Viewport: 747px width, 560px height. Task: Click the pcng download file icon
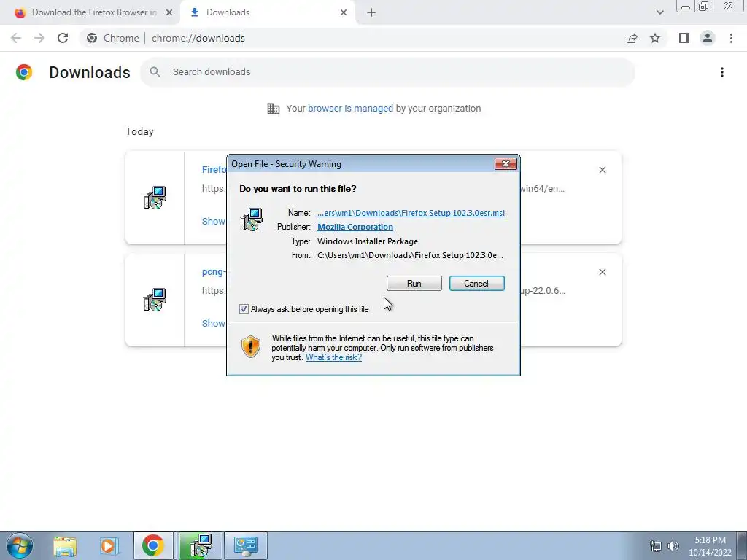[x=155, y=300]
